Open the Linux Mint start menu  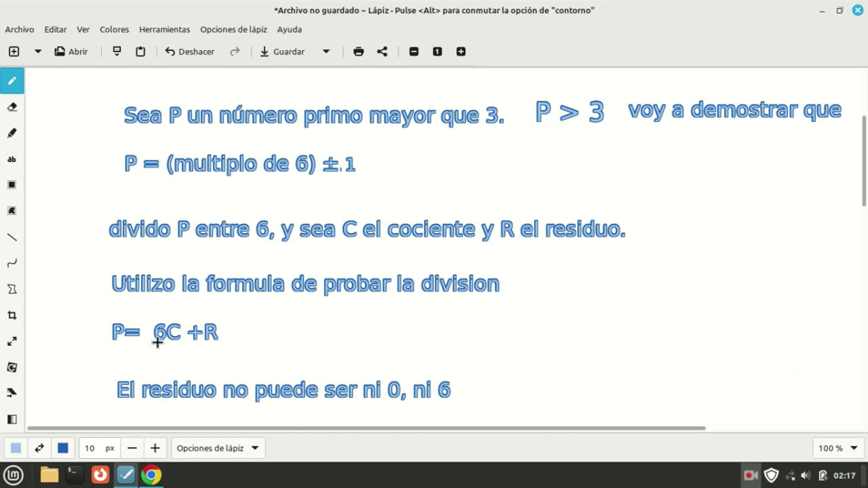[x=14, y=475]
